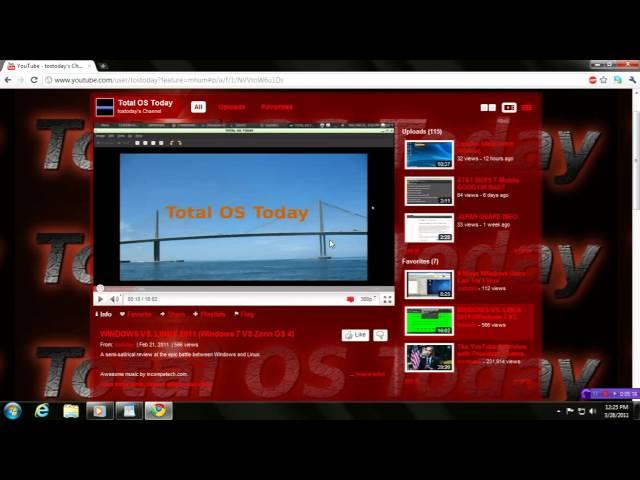Open the 39:26 interview favorite thumbnail
640x480 pixels.
[429, 358]
